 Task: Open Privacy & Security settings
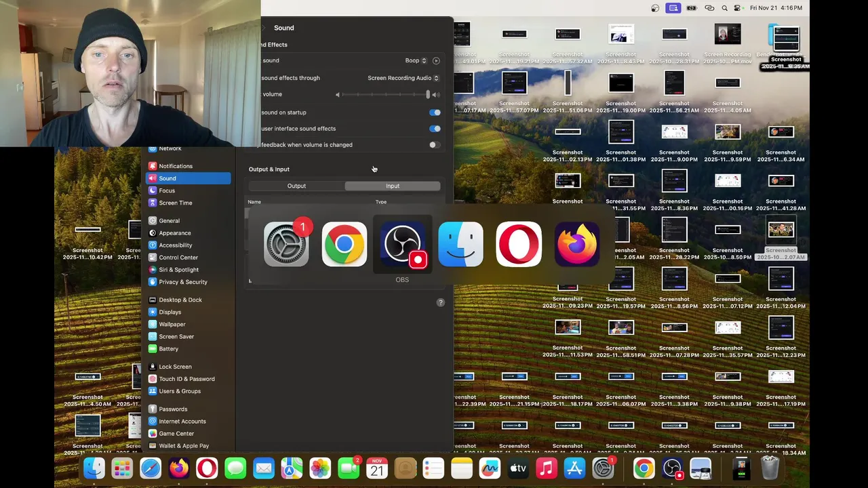[x=188, y=282]
